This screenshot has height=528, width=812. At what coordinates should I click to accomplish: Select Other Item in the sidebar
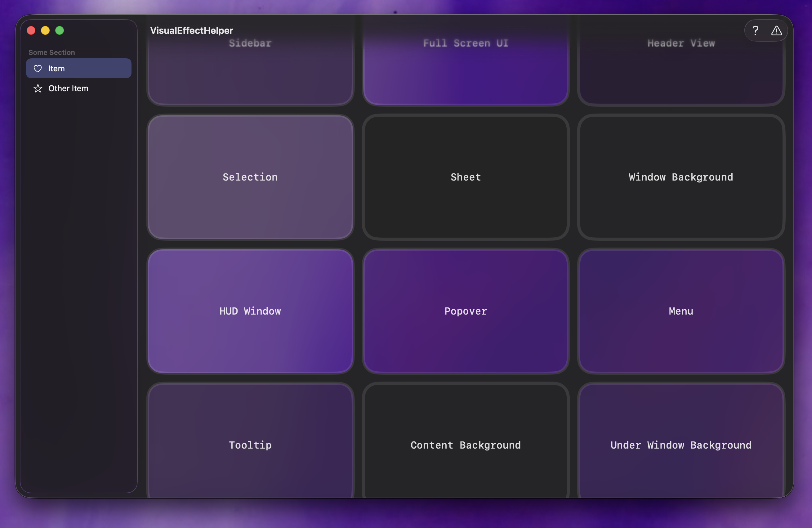(x=68, y=88)
